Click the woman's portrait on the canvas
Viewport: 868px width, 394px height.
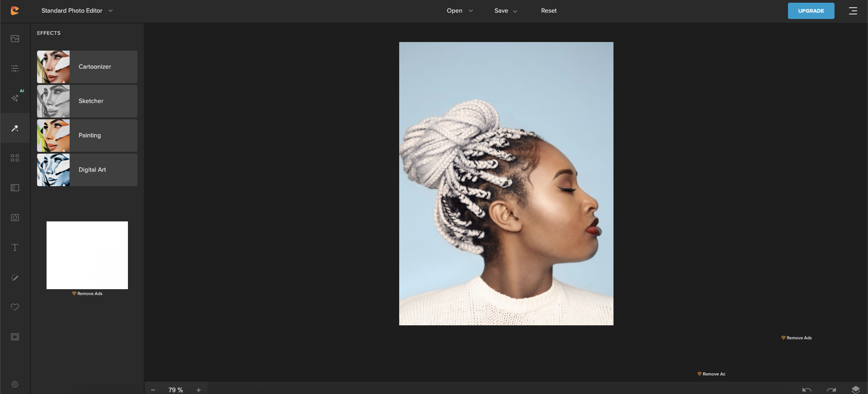tap(506, 183)
